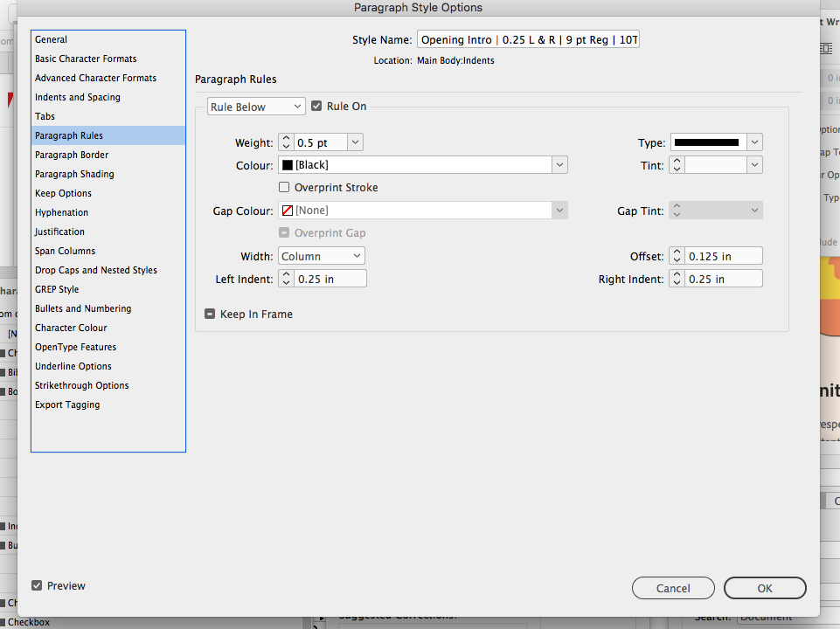Cancel the Paragraph Style Options dialog
This screenshot has width=840, height=629.
pyautogui.click(x=673, y=588)
